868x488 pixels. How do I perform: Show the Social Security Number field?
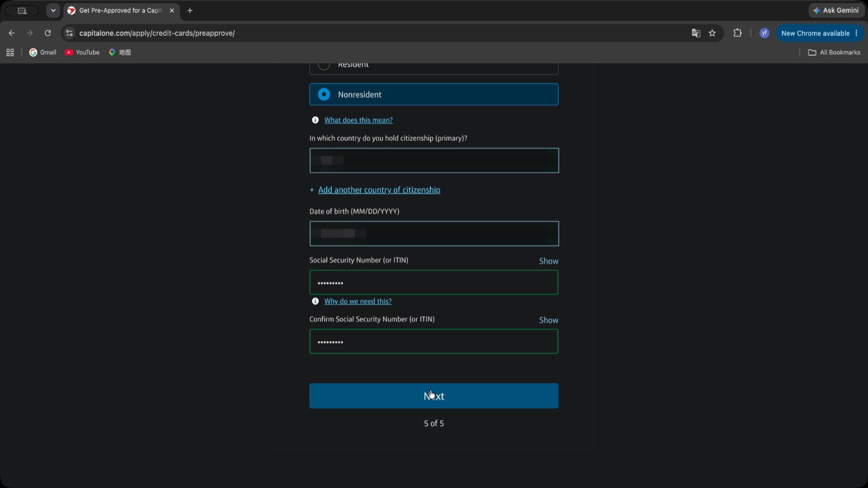pyautogui.click(x=549, y=261)
